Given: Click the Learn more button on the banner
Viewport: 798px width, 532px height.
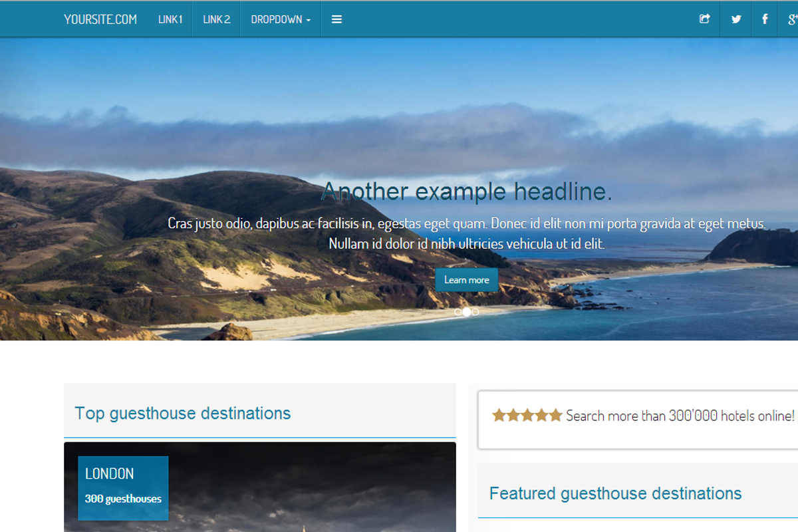Looking at the screenshot, I should [x=466, y=279].
